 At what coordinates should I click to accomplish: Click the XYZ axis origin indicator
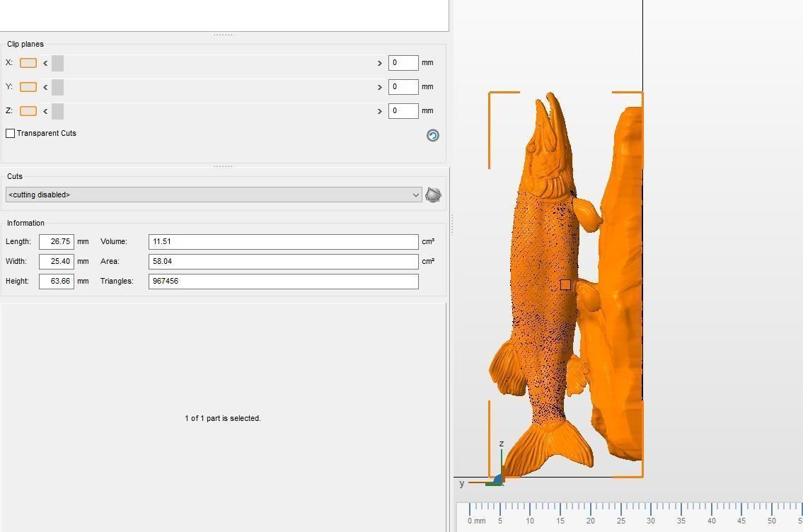point(498,480)
